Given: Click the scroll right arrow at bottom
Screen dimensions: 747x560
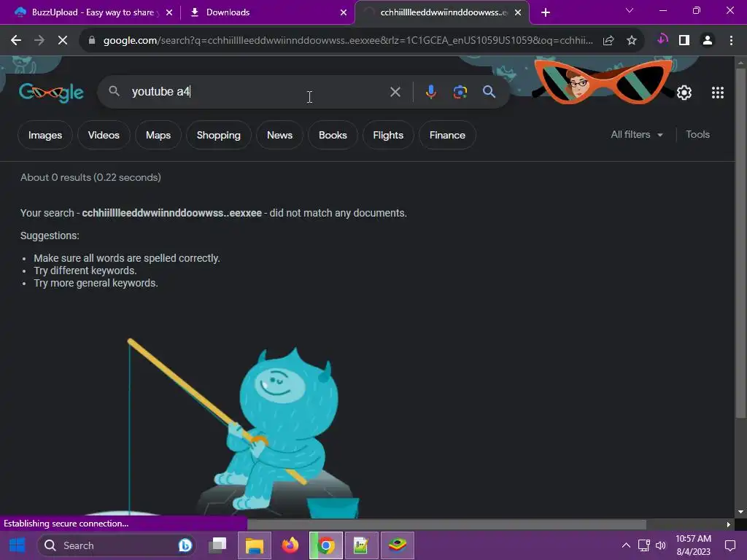Looking at the screenshot, I should [728, 524].
